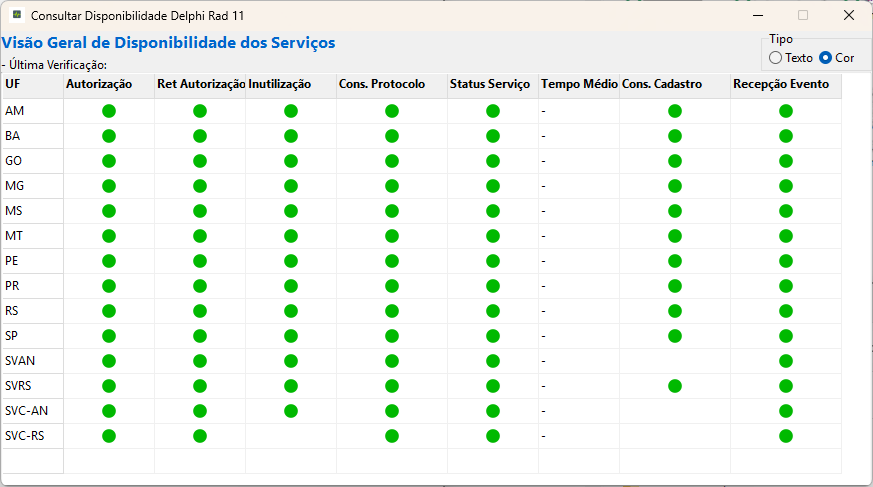The image size is (873, 487).
Task: Select the Texto radio button
Action: click(x=776, y=58)
